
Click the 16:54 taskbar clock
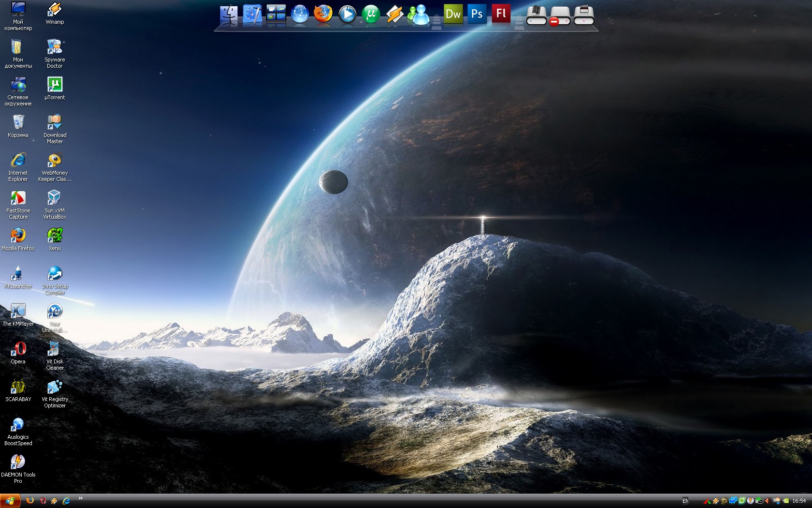pyautogui.click(x=799, y=501)
